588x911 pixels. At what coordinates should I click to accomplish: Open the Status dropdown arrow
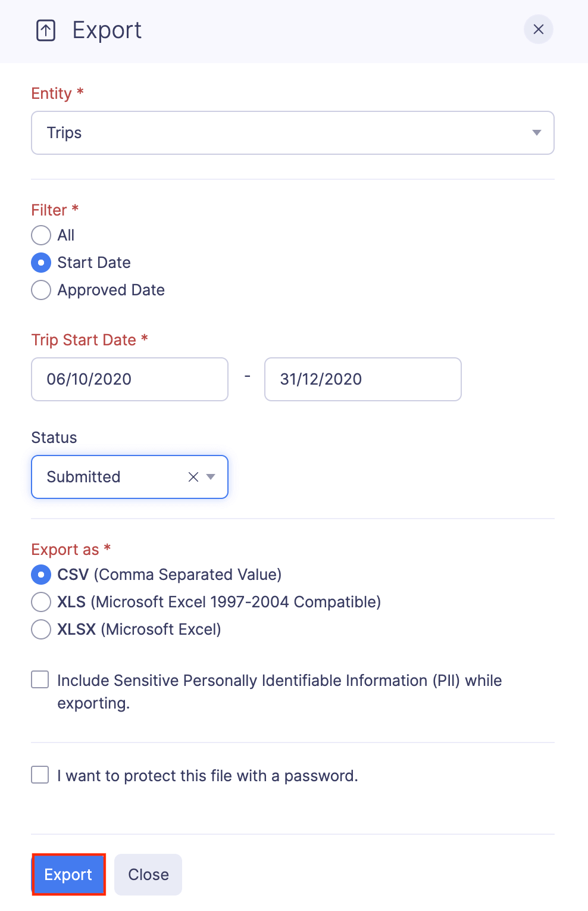pos(211,477)
